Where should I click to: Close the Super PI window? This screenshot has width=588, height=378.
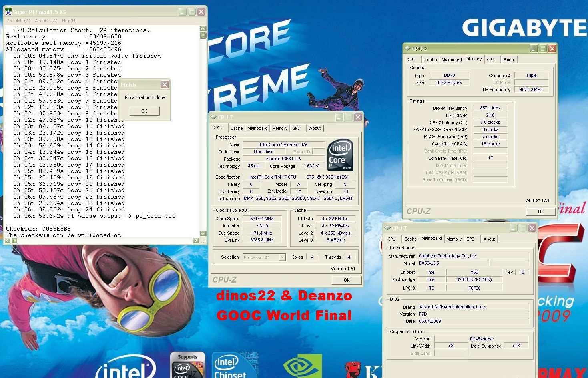coord(201,12)
